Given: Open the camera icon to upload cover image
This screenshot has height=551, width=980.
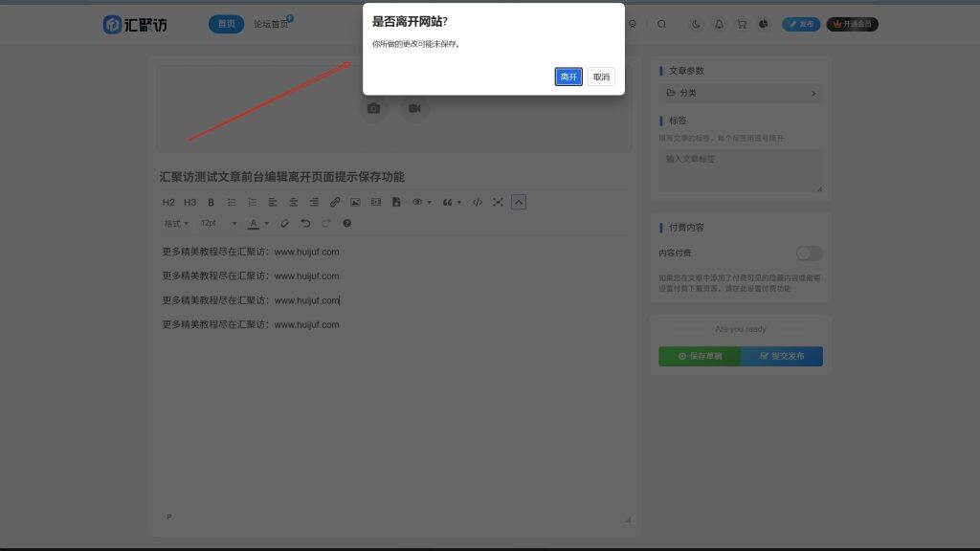Looking at the screenshot, I should tap(374, 108).
